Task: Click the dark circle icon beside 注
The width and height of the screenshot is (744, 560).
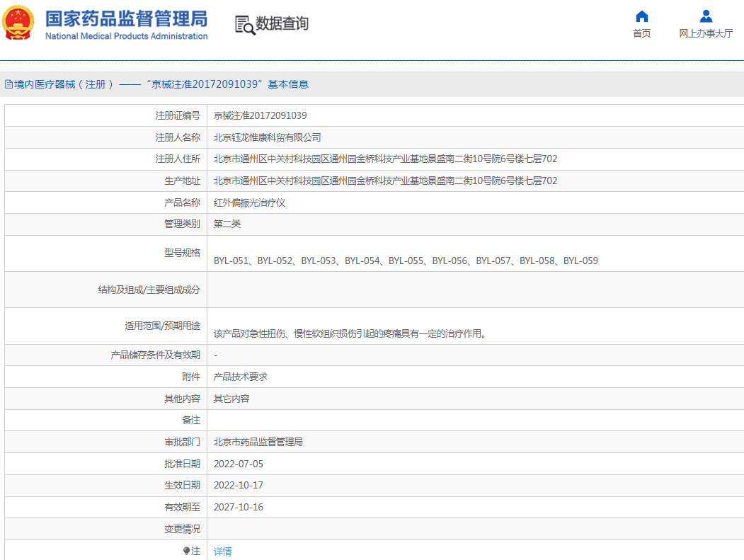Action: [187, 551]
